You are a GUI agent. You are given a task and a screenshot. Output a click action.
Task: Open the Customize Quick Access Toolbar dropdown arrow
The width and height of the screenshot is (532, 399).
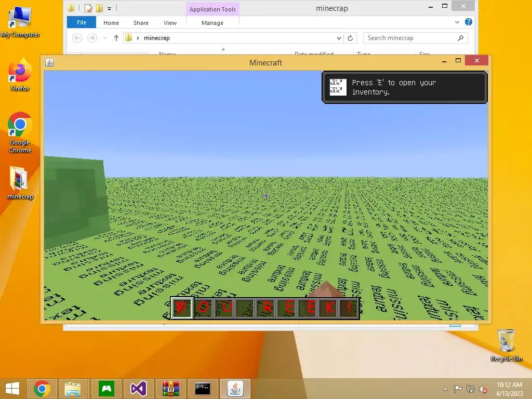(109, 8)
